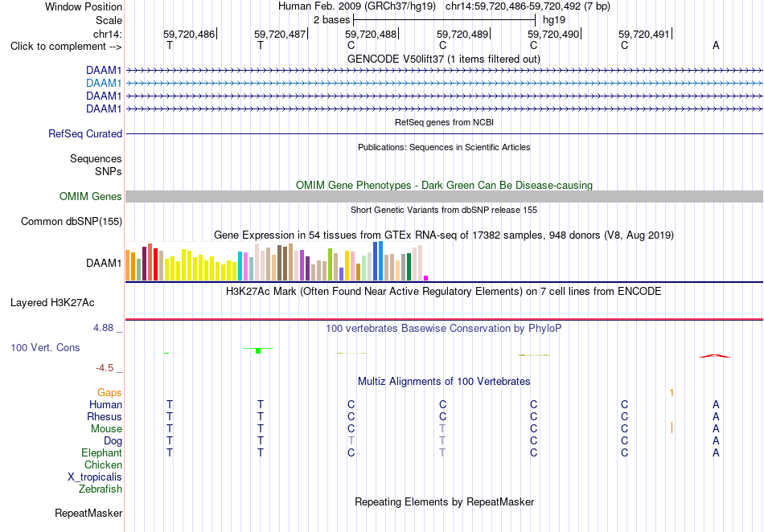Viewport: 764px width, 532px height.
Task: Click position label 59,720,491 on the ruler
Action: [x=644, y=34]
